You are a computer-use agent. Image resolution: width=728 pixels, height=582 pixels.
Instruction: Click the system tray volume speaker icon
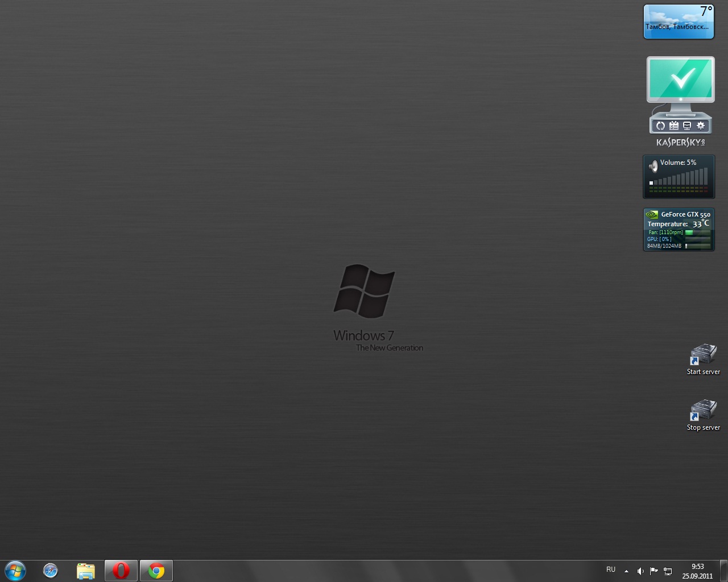pyautogui.click(x=640, y=571)
